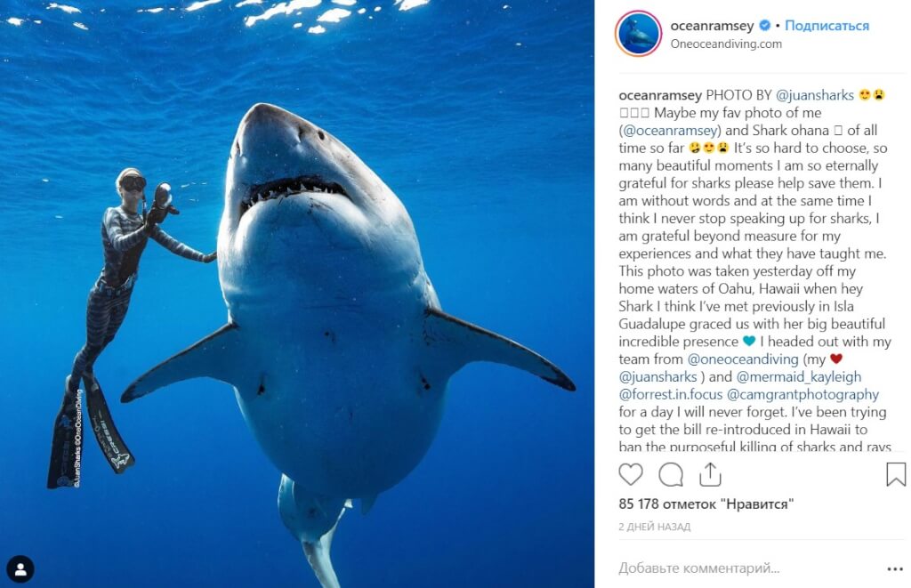Share post using the upload arrow icon
Viewport: 911px width, 588px height.
[710, 474]
